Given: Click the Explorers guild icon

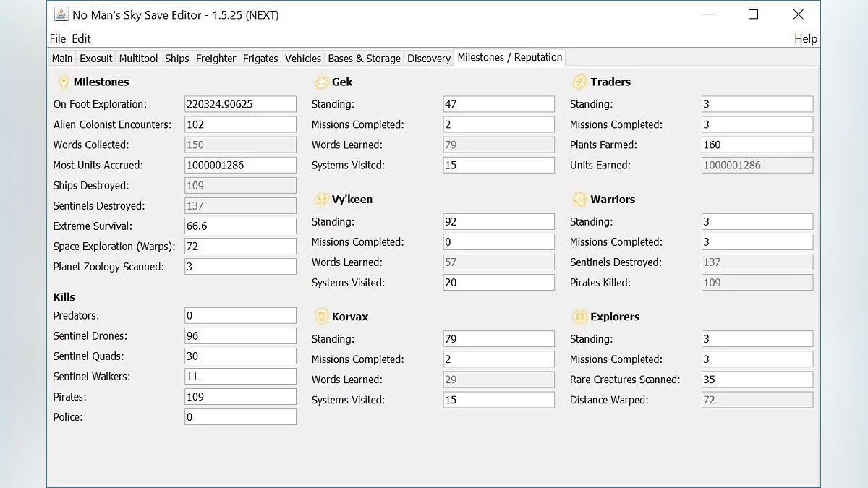Looking at the screenshot, I should click(579, 317).
